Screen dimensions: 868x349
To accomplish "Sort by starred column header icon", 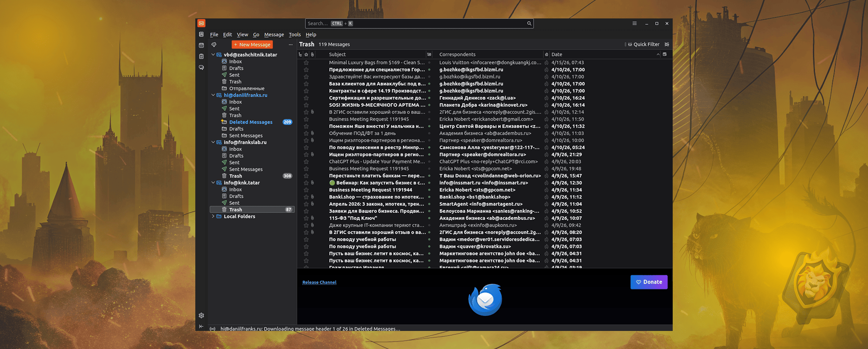I will click(x=306, y=54).
